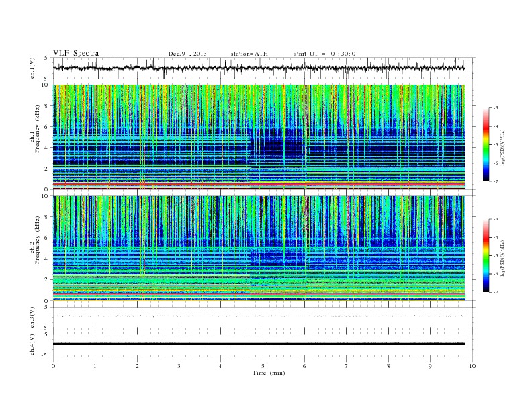
Task: Click the log(PSD) label beside the ch.1 colorbar
Action: (504, 147)
